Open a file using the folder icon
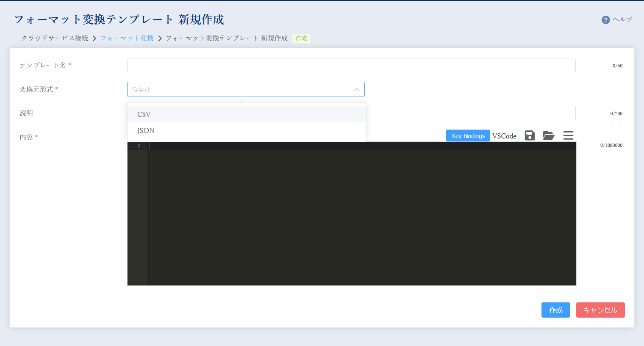Image resolution: width=644 pixels, height=346 pixels. pyautogui.click(x=549, y=135)
